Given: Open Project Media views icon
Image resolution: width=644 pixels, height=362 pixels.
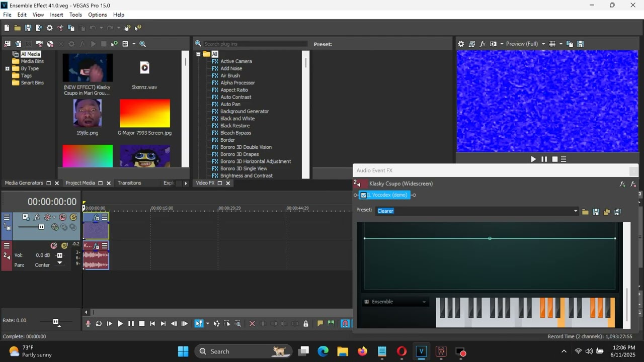Looking at the screenshot, I should [x=125, y=44].
